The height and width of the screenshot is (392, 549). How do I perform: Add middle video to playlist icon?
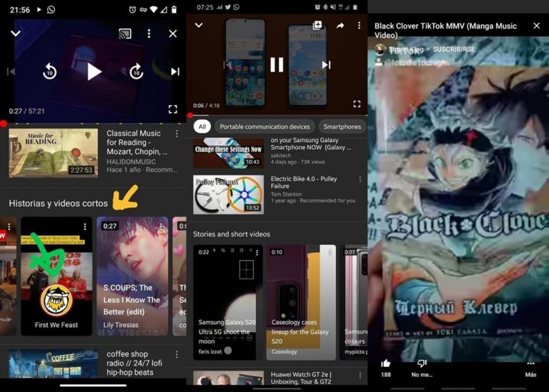(317, 25)
